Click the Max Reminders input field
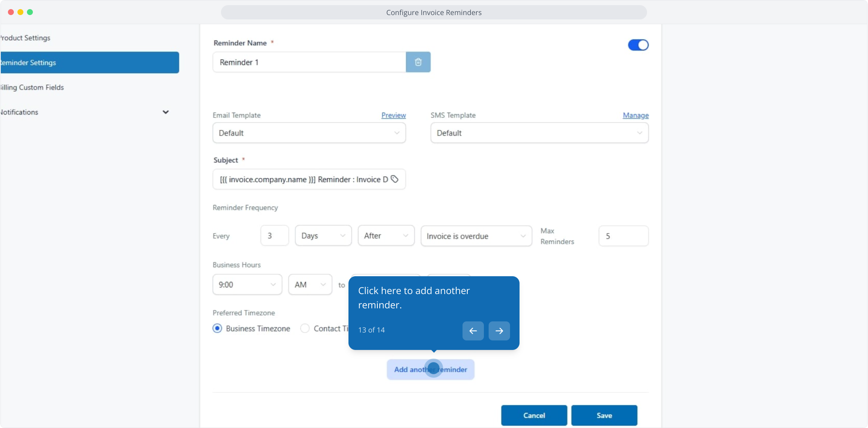This screenshot has width=868, height=428. click(x=623, y=236)
